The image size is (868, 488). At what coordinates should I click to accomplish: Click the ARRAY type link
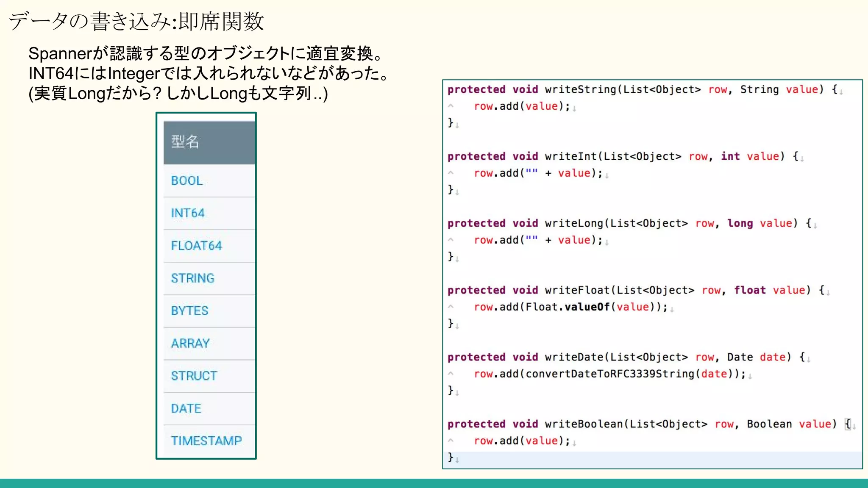[190, 343]
